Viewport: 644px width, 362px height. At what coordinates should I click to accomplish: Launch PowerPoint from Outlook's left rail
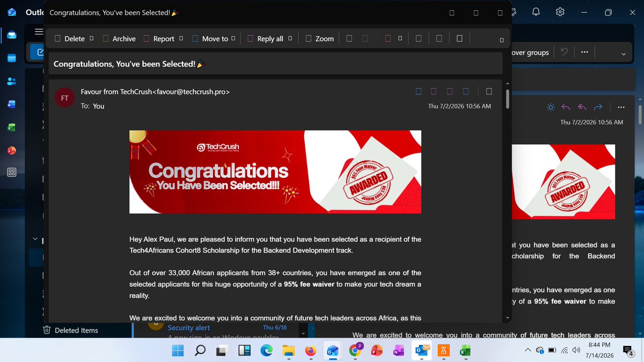(x=12, y=150)
